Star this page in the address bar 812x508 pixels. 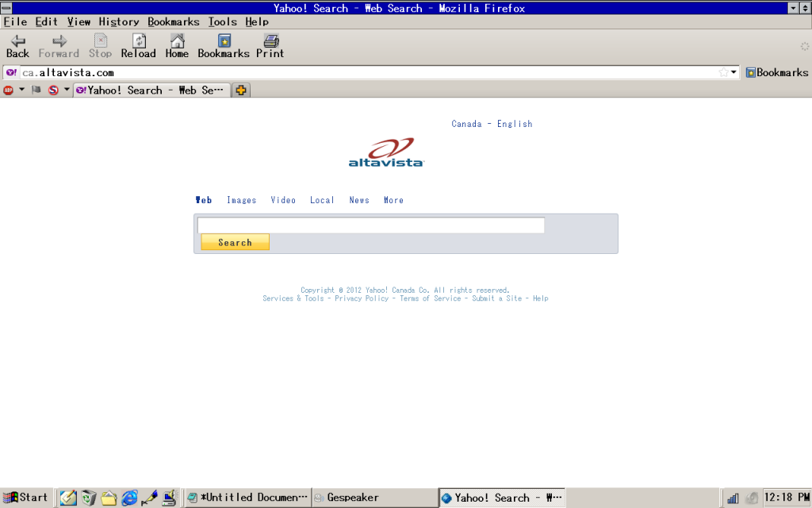pyautogui.click(x=722, y=72)
